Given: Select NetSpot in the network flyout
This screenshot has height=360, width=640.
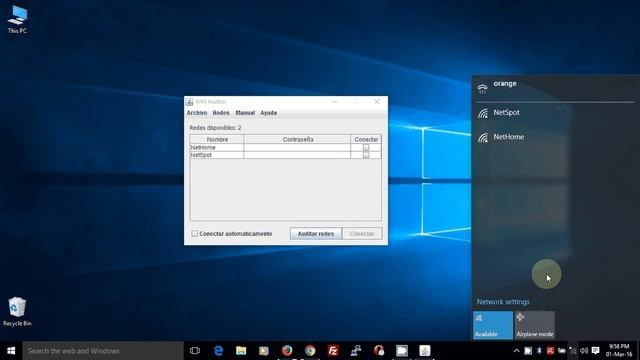Looking at the screenshot, I should (x=556, y=113).
